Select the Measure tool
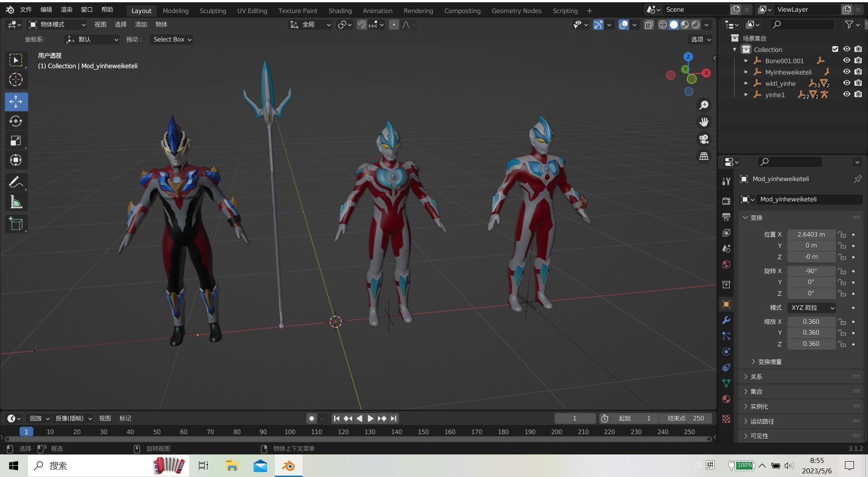Viewport: 868px width, 477px height. pos(16,202)
